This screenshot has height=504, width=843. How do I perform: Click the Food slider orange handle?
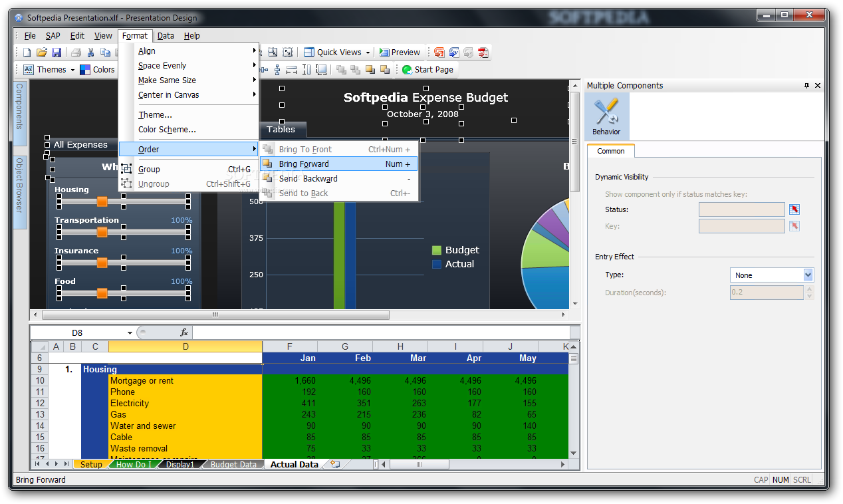tap(102, 293)
